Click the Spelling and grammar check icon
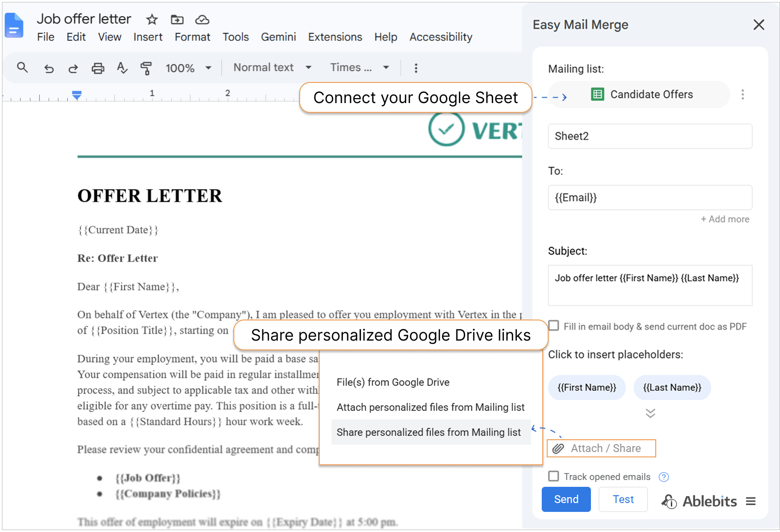780x532 pixels. click(122, 68)
